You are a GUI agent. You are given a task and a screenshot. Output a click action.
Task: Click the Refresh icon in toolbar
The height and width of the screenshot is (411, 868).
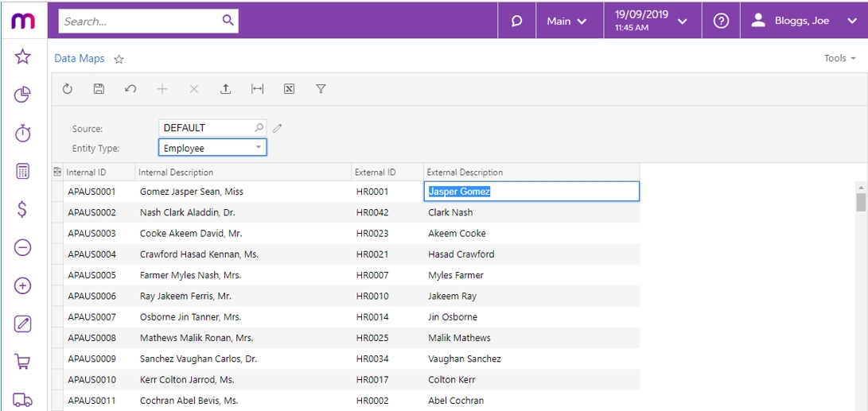point(68,88)
